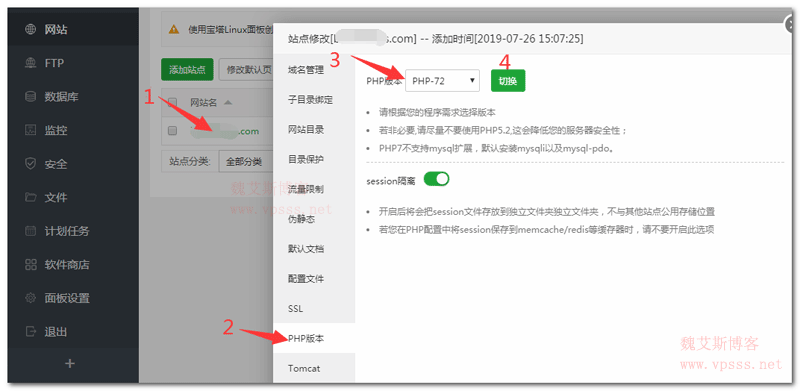
Task: Go to 监控 in the sidebar
Action: point(73,130)
